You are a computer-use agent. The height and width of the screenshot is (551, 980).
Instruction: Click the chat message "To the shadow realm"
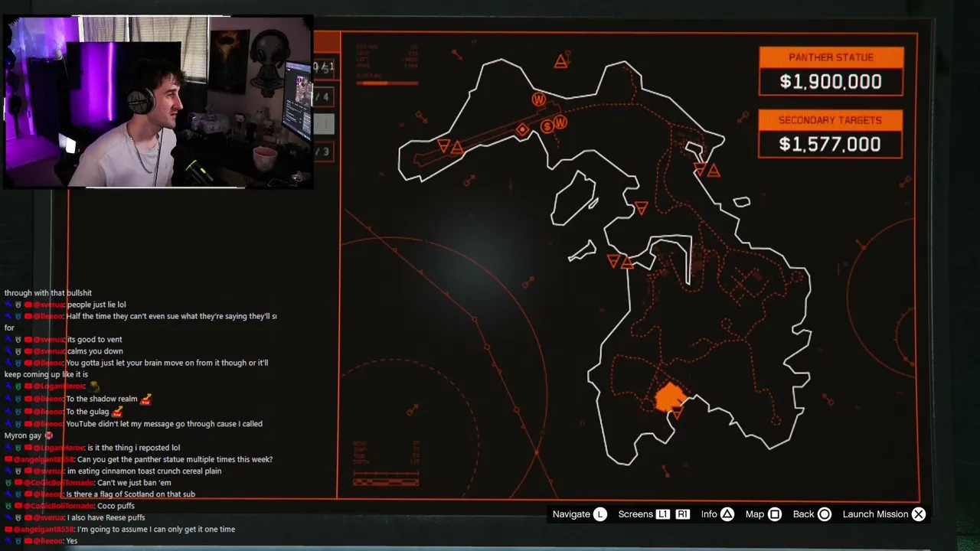pos(102,399)
